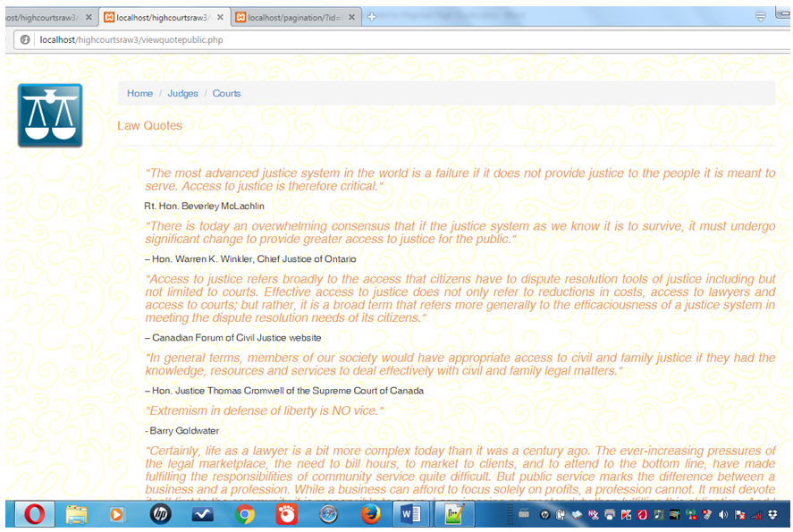This screenshot has height=532, width=793.
Task: Open Firefox browser in taskbar
Action: tap(370, 514)
